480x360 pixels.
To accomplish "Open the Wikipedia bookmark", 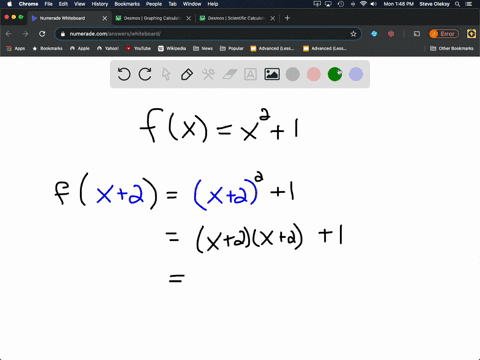I will (x=172, y=48).
